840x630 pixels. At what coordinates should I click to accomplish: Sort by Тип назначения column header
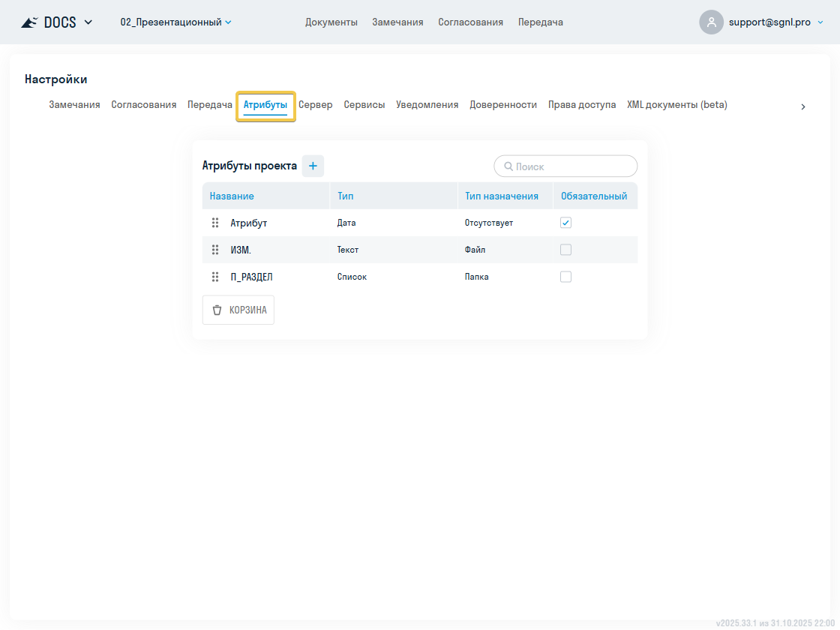[x=501, y=196]
